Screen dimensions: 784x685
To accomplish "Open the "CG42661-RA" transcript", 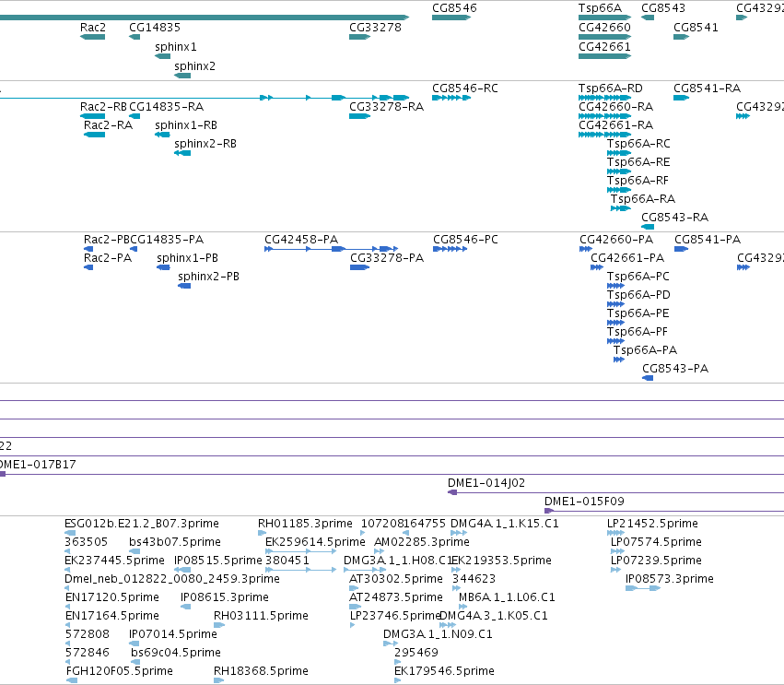I will pyautogui.click(x=615, y=125).
